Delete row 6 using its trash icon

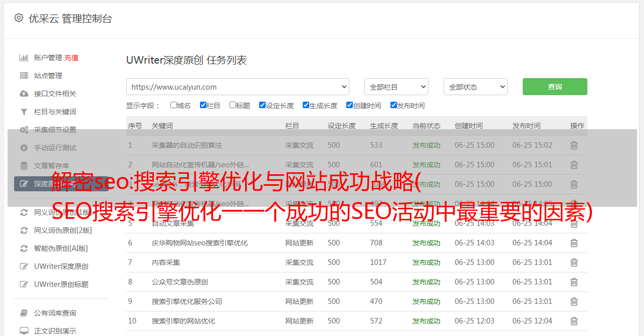574,243
